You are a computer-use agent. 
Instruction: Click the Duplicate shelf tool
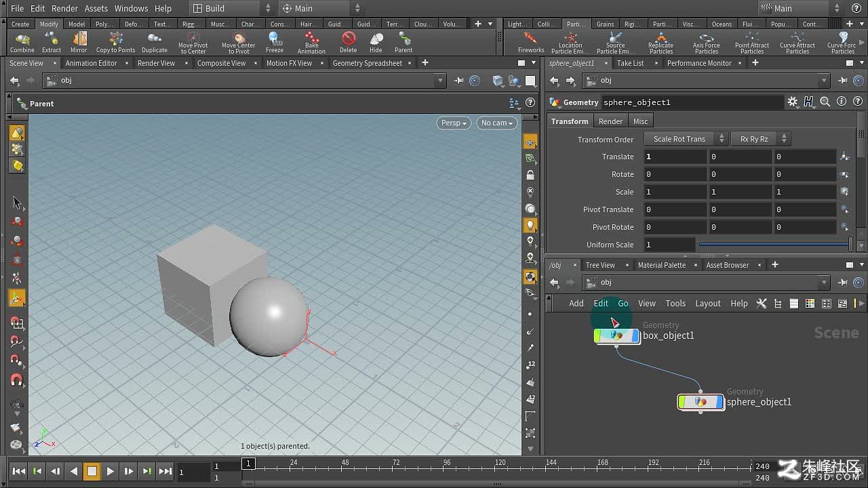tap(154, 42)
